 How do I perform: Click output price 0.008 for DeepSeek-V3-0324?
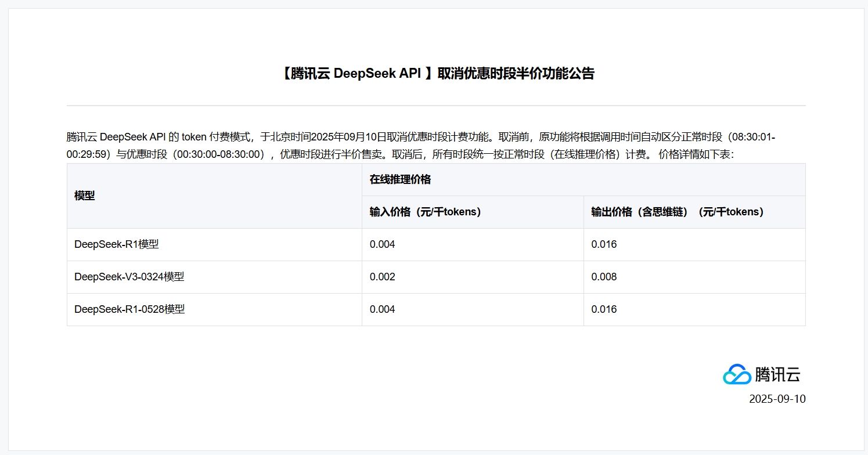604,277
